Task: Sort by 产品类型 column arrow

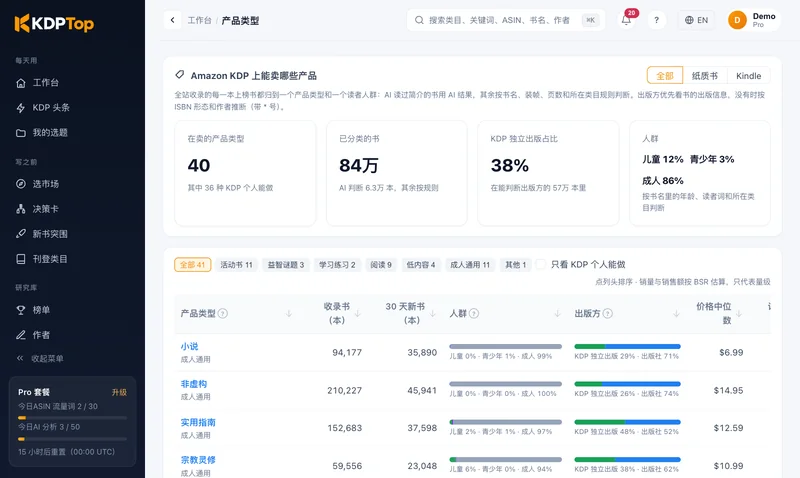Action: pos(289,313)
